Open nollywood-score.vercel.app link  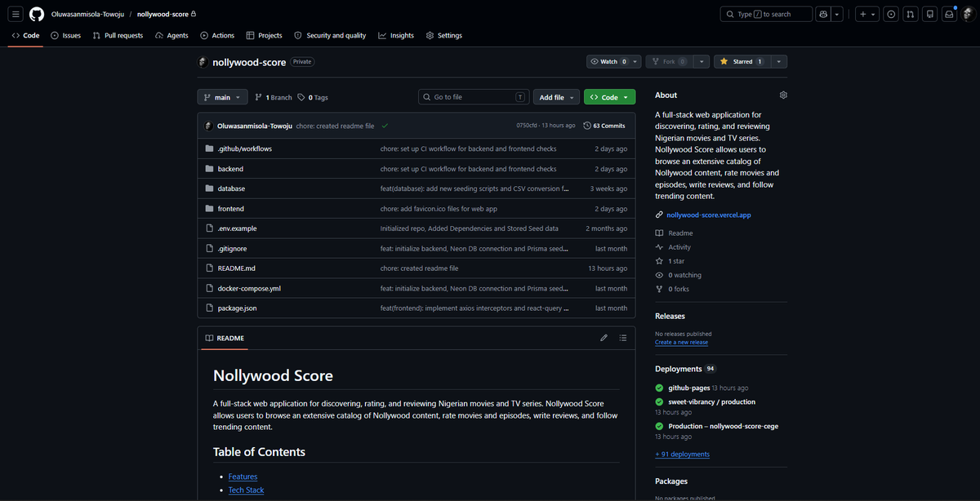[x=708, y=215]
